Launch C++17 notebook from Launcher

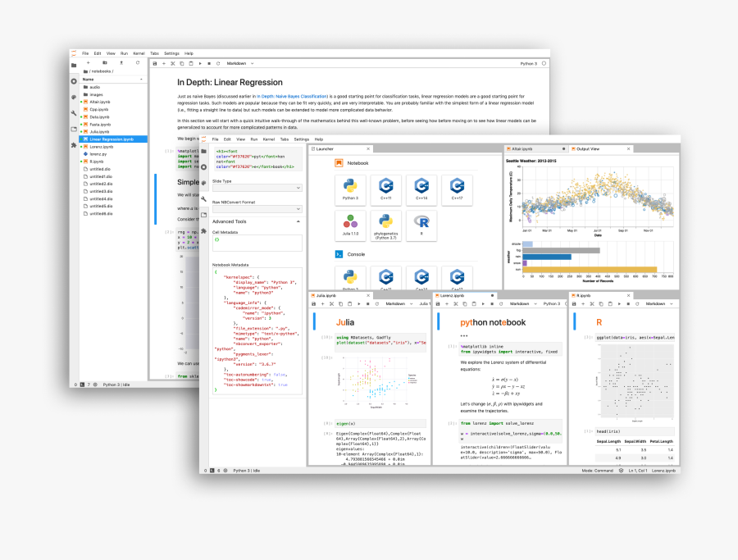pyautogui.click(x=457, y=189)
